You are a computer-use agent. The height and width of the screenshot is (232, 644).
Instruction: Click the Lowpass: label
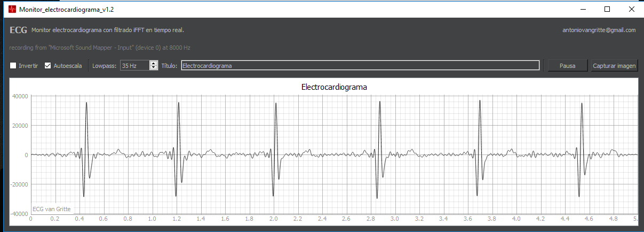coord(104,66)
